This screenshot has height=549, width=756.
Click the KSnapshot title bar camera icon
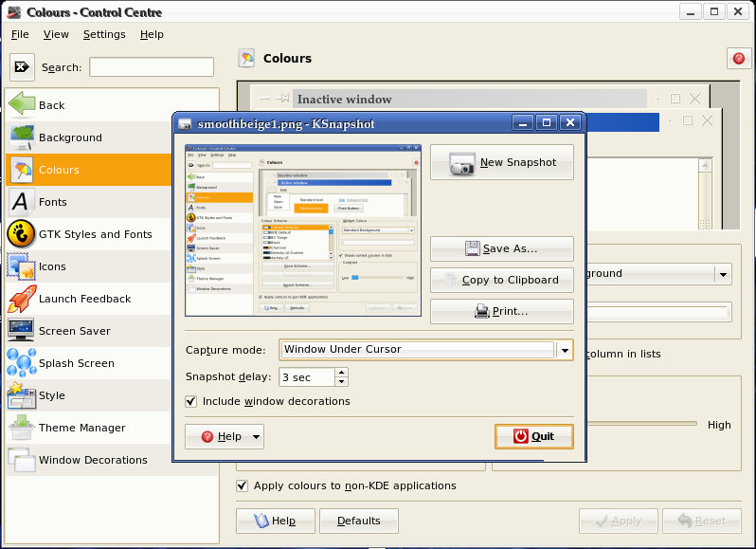[x=185, y=124]
